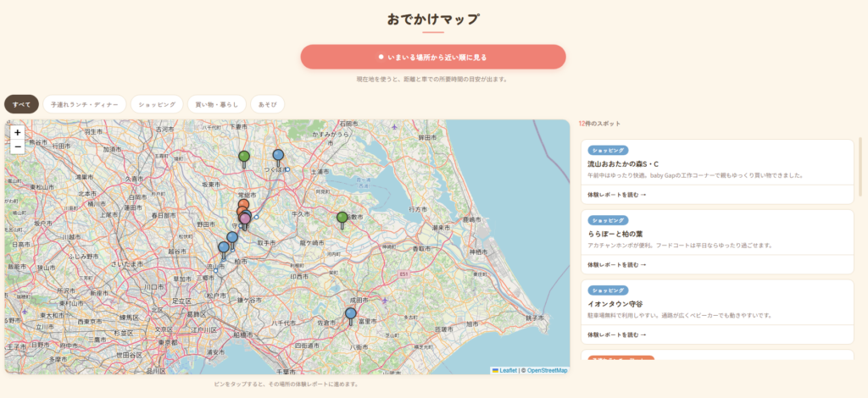Click the spot list scrollbar thumb
Viewport: 868px width, 398px height.
(x=860, y=166)
